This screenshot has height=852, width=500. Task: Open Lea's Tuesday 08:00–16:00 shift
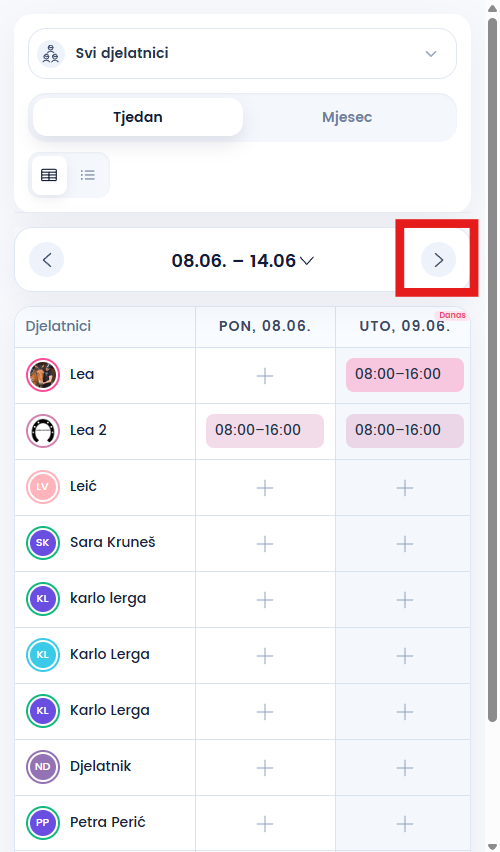pyautogui.click(x=405, y=375)
